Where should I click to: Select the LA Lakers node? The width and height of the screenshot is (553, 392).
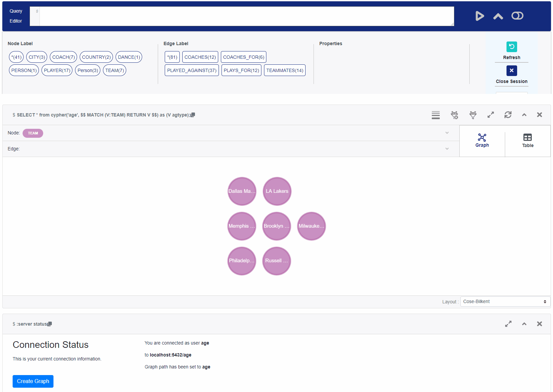tap(277, 191)
